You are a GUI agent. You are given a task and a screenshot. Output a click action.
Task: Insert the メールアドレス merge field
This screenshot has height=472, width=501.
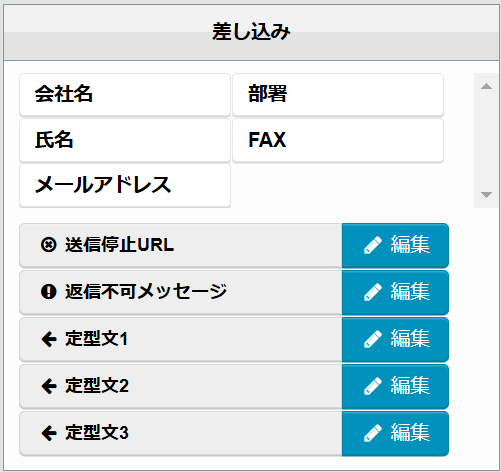125,186
